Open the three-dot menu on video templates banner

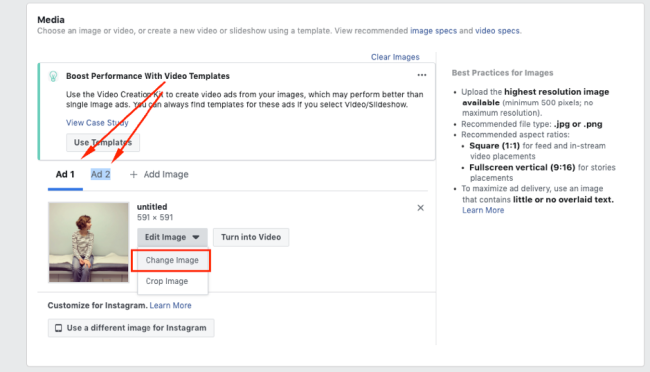point(422,75)
